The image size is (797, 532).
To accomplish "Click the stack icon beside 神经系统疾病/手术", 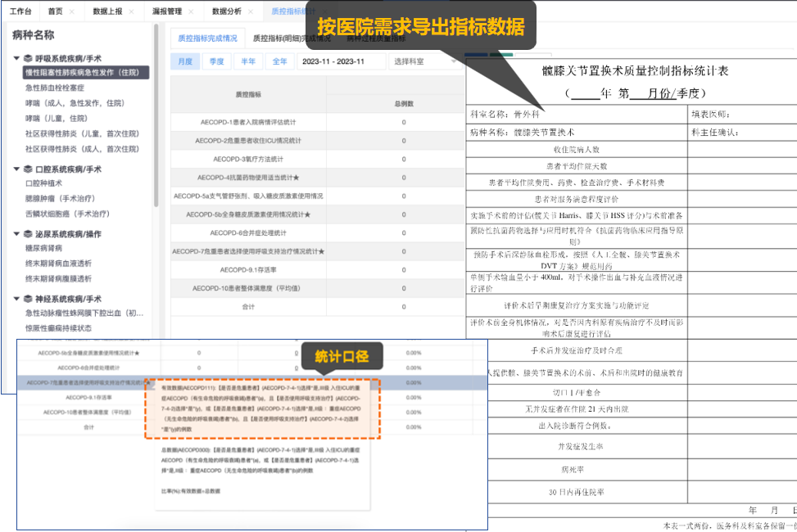I will [x=28, y=299].
